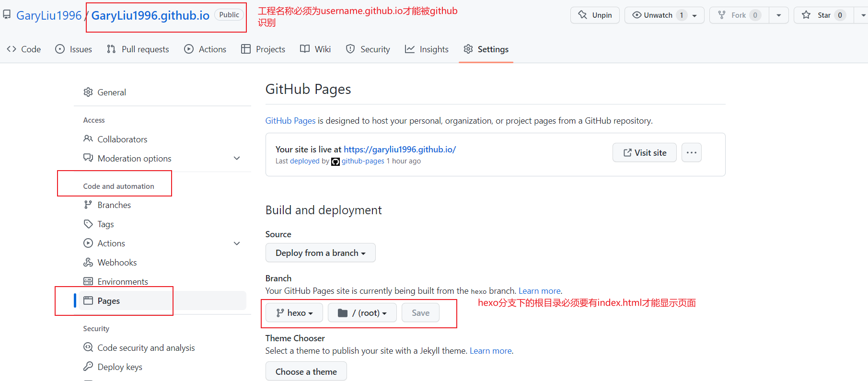Click the Settings gear icon in top navigation

(468, 49)
